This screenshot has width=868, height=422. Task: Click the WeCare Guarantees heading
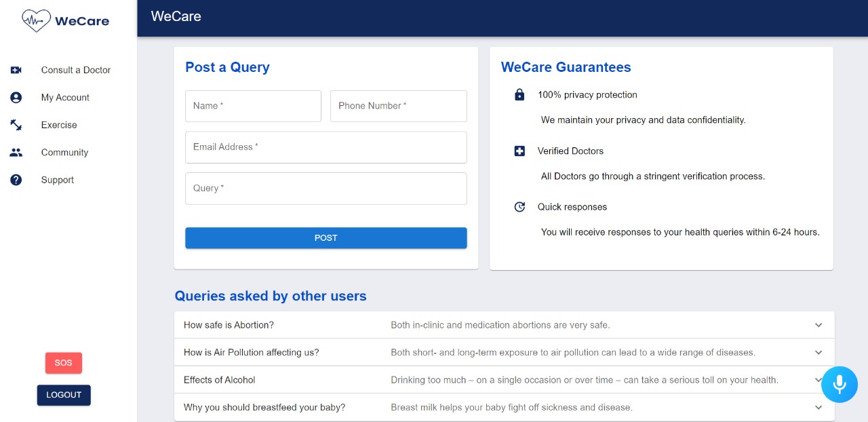point(566,67)
